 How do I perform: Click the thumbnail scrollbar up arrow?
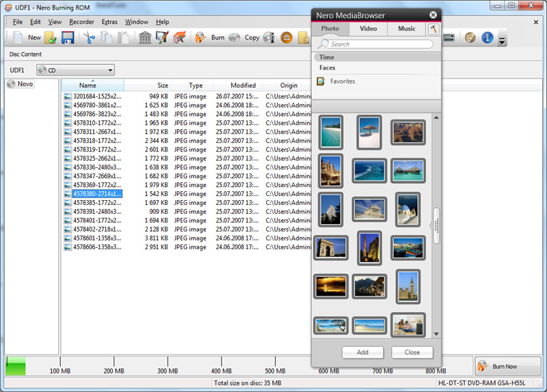[x=436, y=117]
